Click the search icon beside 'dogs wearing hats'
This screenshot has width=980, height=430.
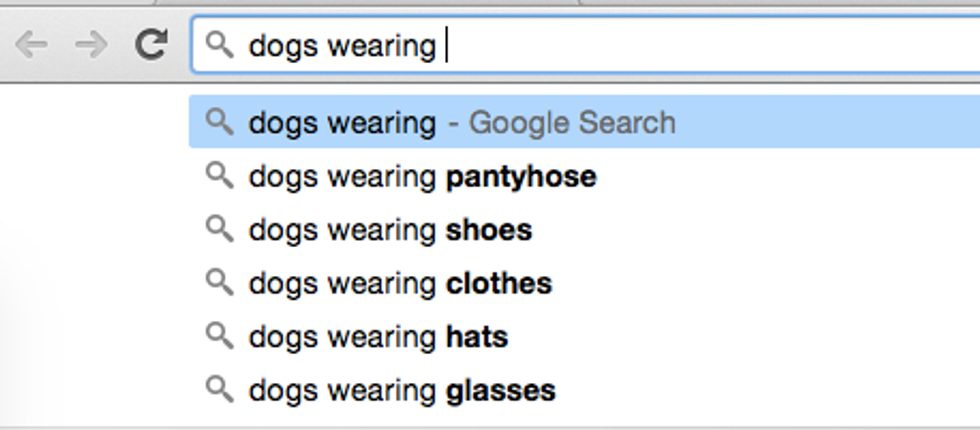[219, 336]
